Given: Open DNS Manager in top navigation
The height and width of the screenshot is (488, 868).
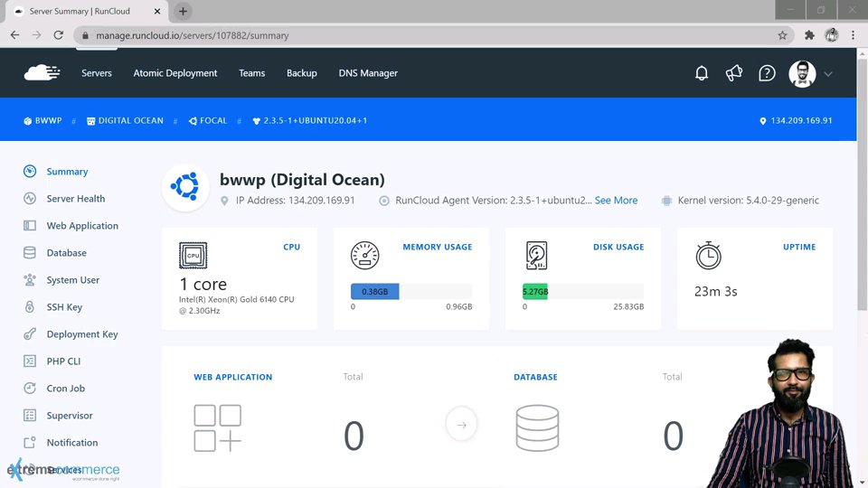Looking at the screenshot, I should click(x=368, y=73).
